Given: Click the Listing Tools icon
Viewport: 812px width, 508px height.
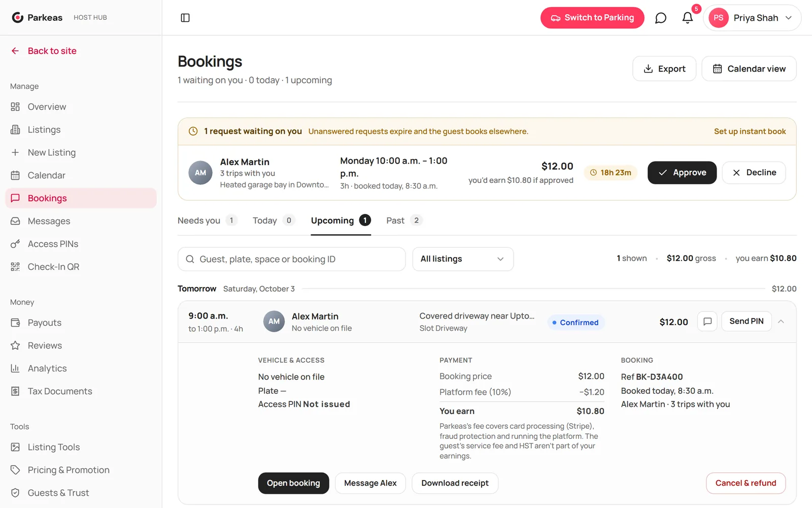Looking at the screenshot, I should point(15,447).
